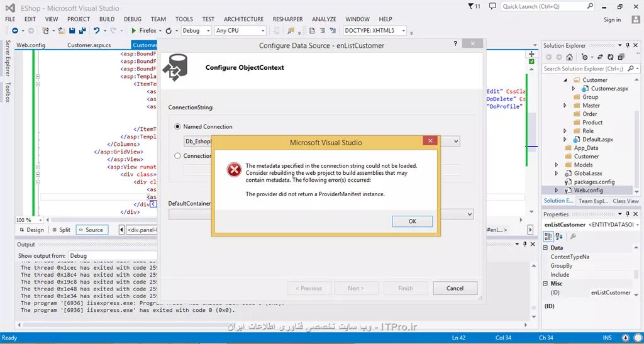The image size is (644, 344).
Task: Open the BUILD menu
Action: click(x=107, y=19)
